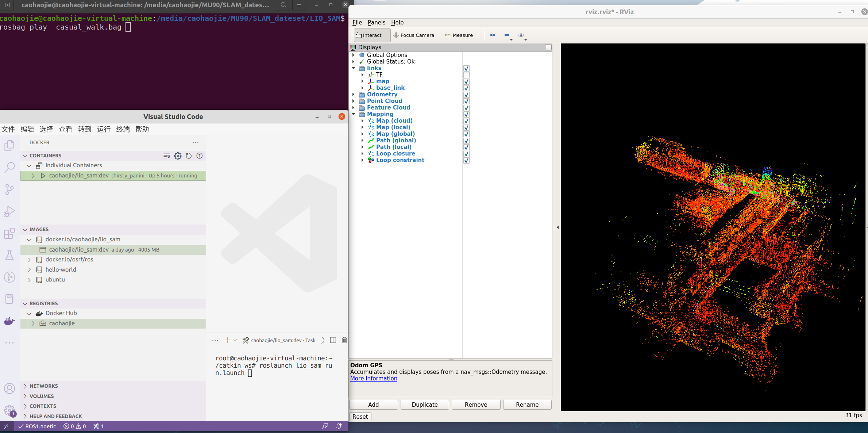Open the VS Code Explorer sidebar icon
The width and height of the screenshot is (868, 433).
[x=9, y=145]
